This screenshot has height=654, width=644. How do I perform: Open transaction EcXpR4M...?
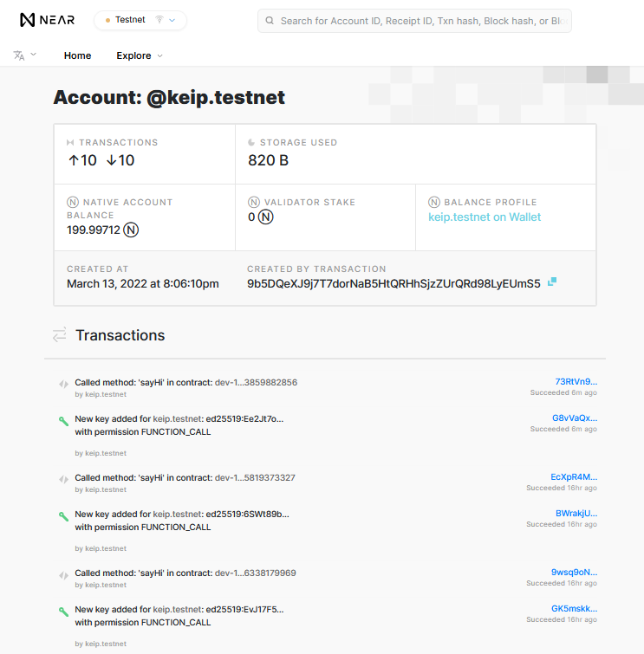tap(573, 477)
